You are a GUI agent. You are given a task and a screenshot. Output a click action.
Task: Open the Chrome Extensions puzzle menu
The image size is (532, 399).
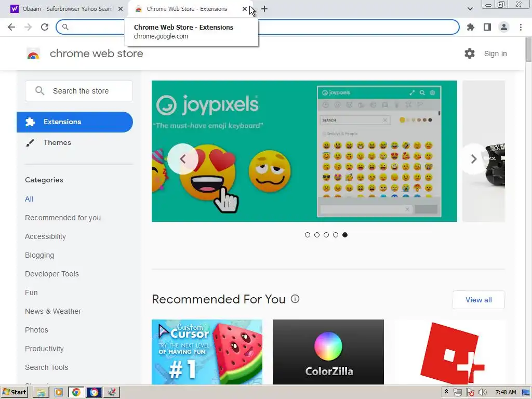471,27
